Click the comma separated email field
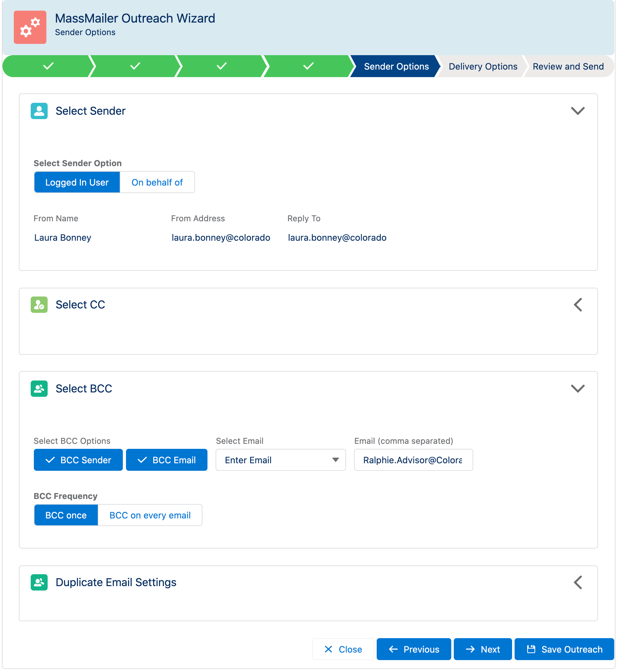This screenshot has width=618, height=672. coord(414,460)
